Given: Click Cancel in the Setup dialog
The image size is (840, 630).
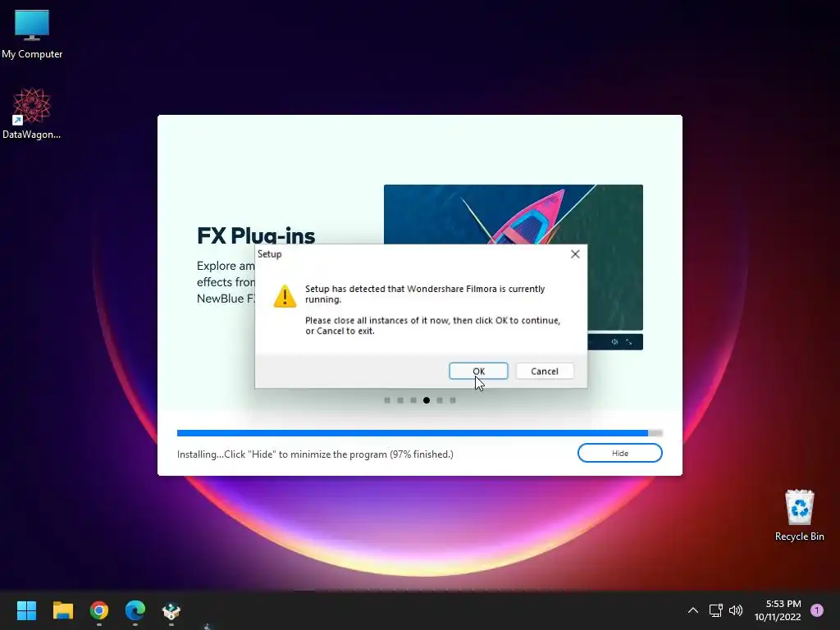Looking at the screenshot, I should pos(545,371).
